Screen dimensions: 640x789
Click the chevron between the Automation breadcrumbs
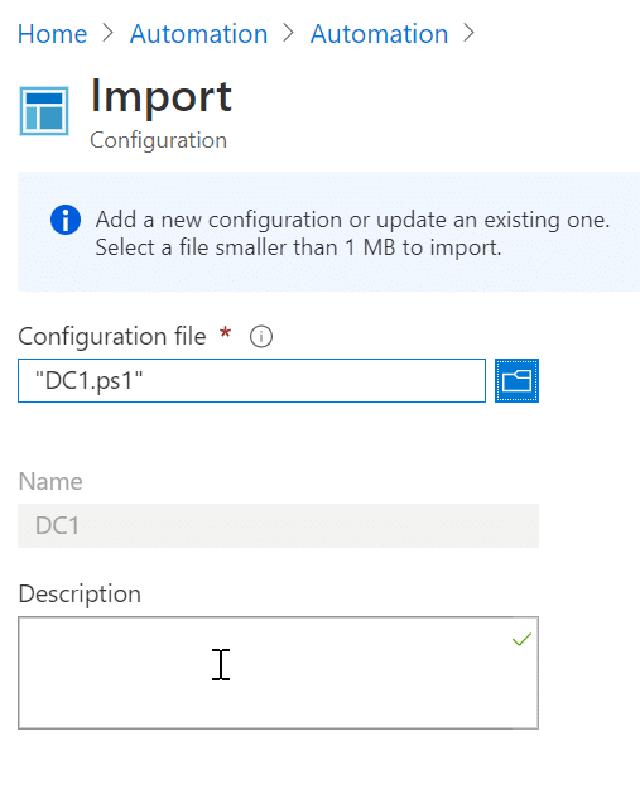coord(289,34)
